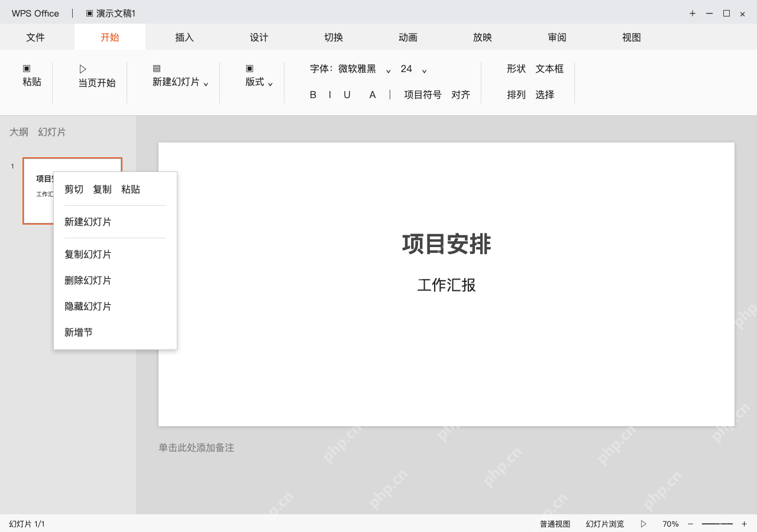
Task: Click the 演示文稿1 document tab
Action: 111,13
